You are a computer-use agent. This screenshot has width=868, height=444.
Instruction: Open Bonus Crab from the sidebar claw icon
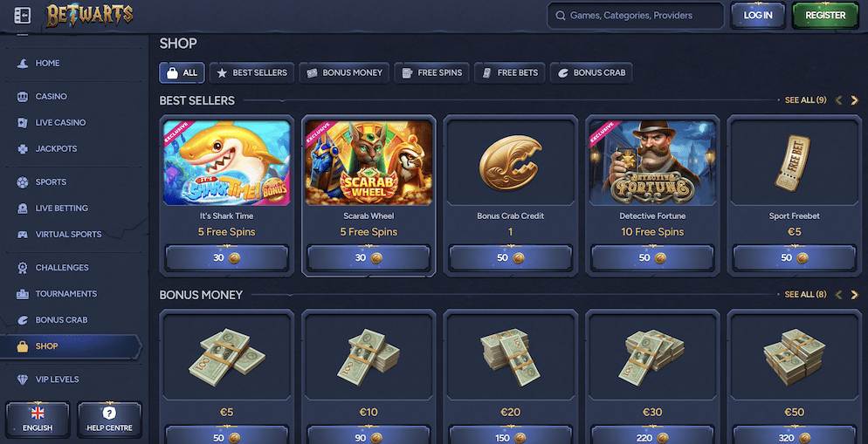pyautogui.click(x=23, y=319)
